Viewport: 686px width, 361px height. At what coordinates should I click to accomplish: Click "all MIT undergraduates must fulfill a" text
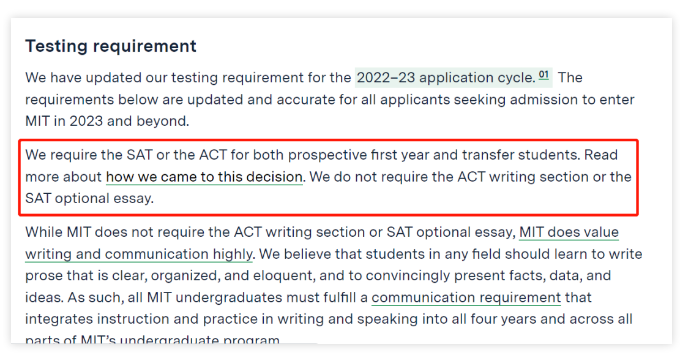(x=248, y=298)
